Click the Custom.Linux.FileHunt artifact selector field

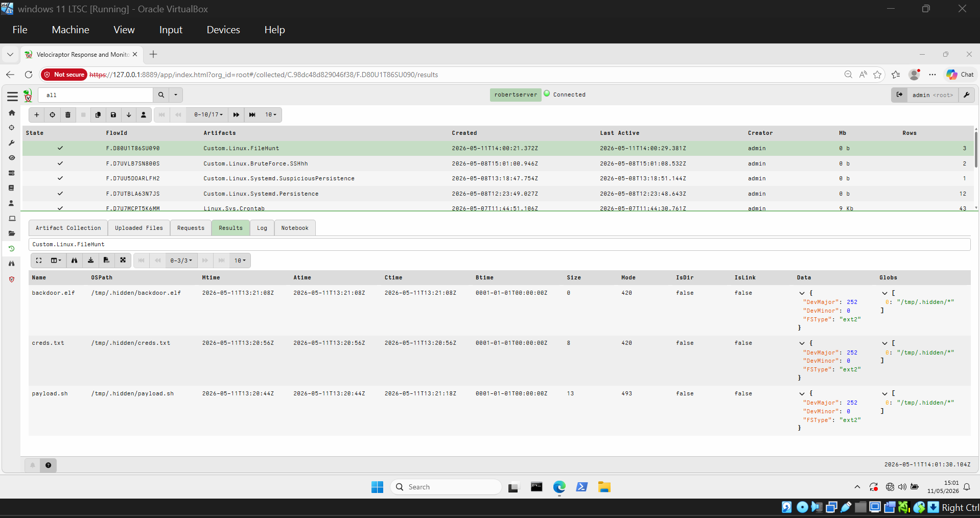tap(499, 244)
